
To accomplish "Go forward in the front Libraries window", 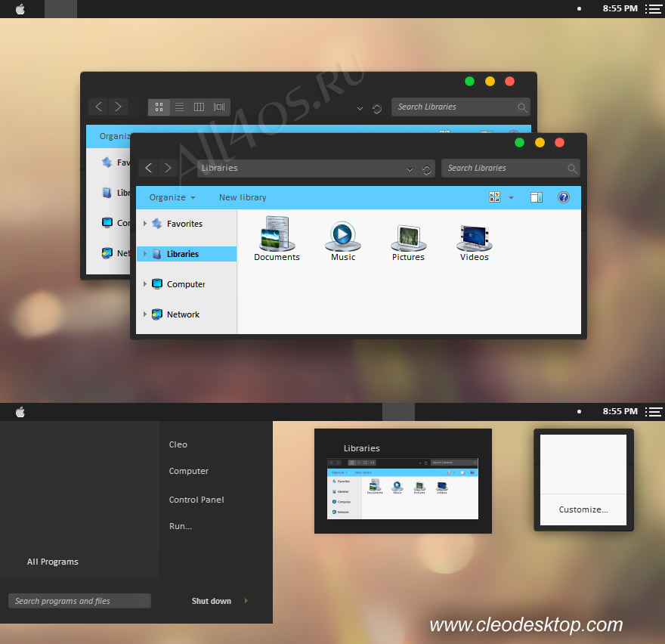I will (168, 168).
